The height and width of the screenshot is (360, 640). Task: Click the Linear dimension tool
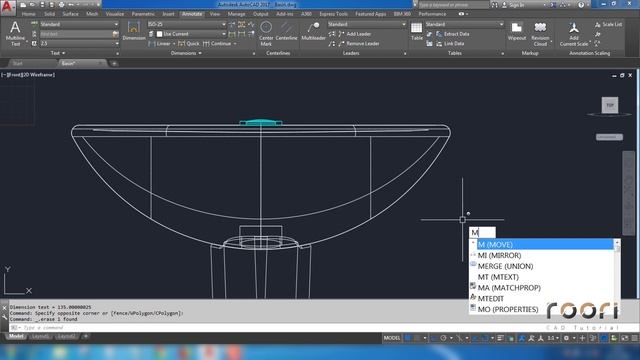click(160, 44)
